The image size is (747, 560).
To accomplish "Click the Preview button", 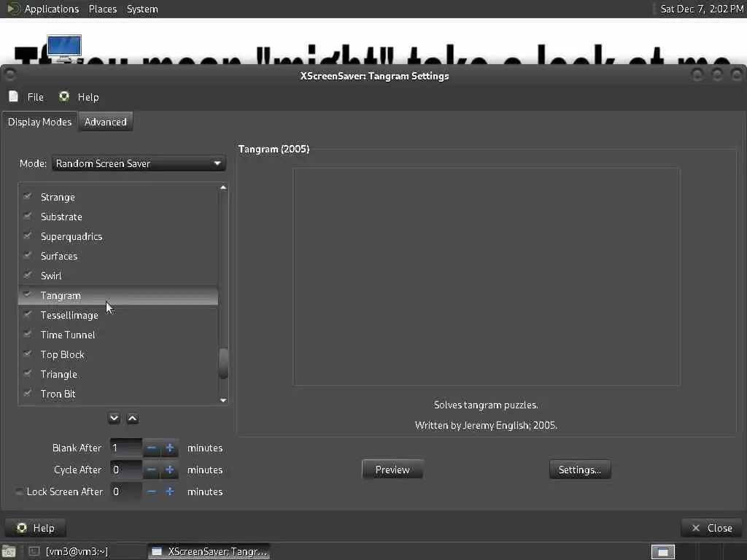I will tap(392, 470).
